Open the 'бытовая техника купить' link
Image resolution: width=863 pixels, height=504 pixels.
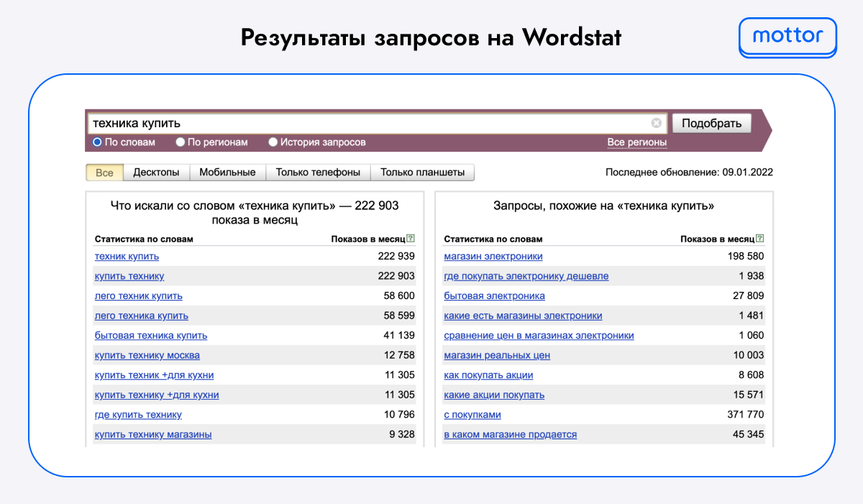pos(151,336)
